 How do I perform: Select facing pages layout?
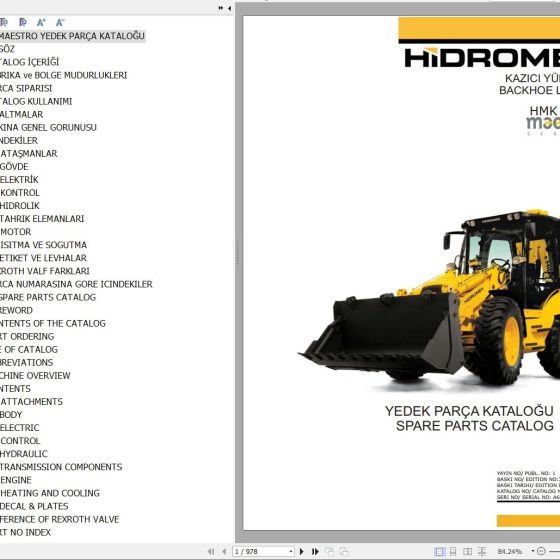(x=467, y=551)
